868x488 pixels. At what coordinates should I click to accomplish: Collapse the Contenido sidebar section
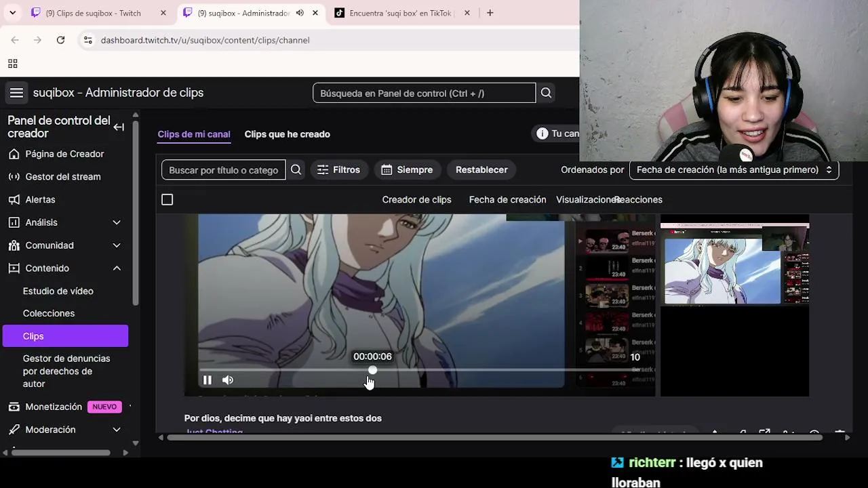pos(117,268)
